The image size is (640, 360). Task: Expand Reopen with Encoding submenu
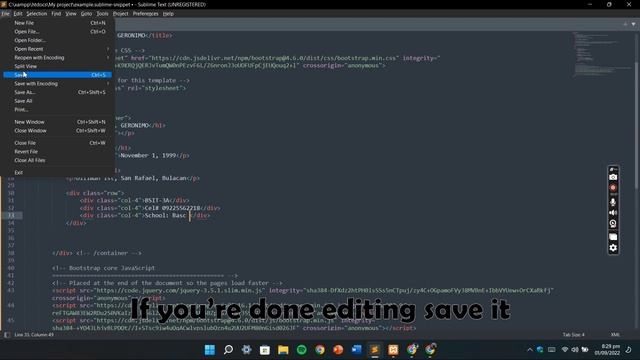coord(57,58)
